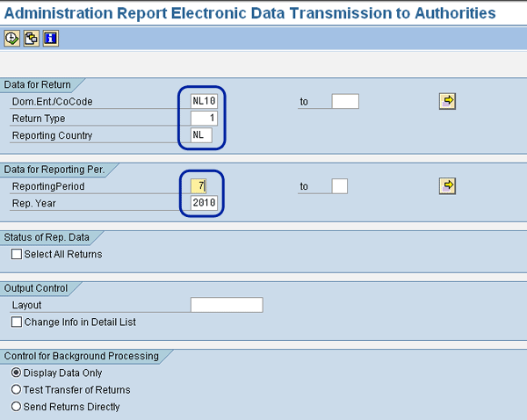Click the Execute clock icon
Image resolution: width=527 pixels, height=420 pixels.
tap(11, 39)
